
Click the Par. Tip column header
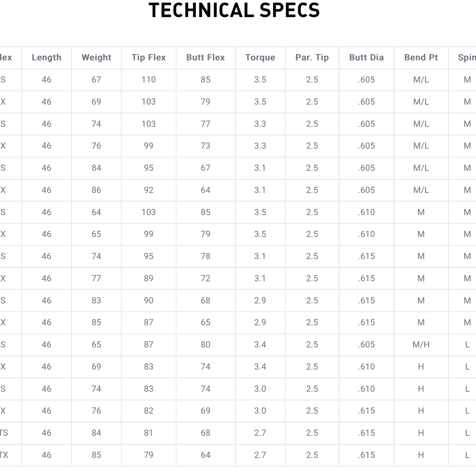point(312,58)
